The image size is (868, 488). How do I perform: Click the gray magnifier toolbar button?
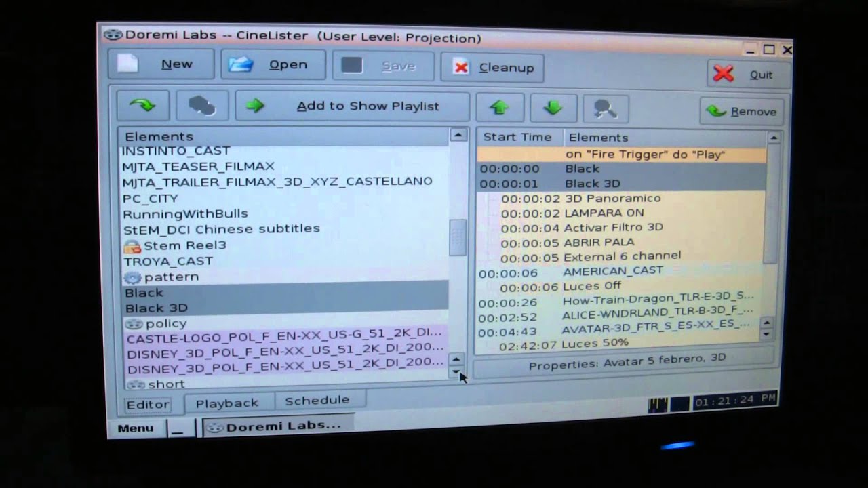coord(606,108)
